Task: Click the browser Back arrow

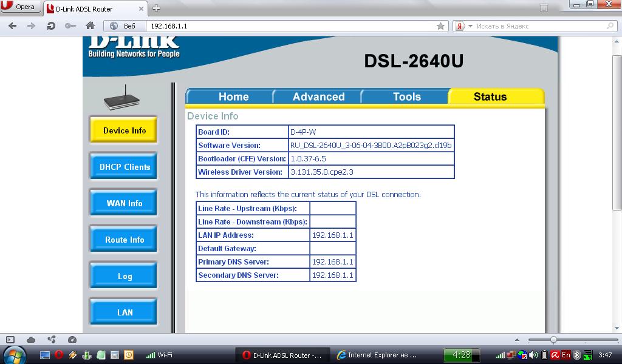Action: coord(12,26)
